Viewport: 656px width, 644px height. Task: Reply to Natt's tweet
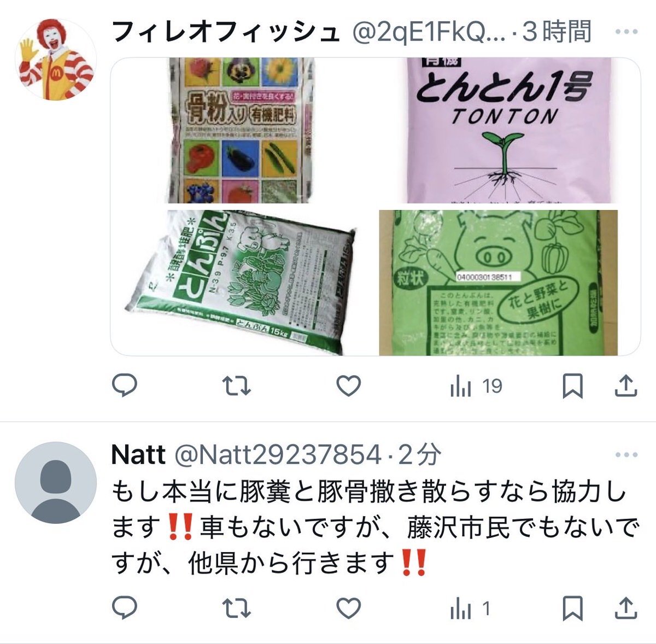pos(124,608)
